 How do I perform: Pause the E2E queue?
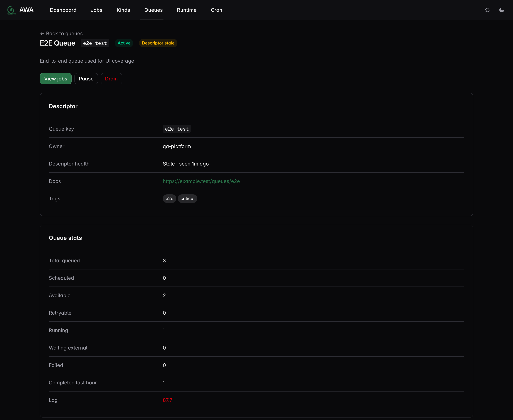[x=86, y=79]
